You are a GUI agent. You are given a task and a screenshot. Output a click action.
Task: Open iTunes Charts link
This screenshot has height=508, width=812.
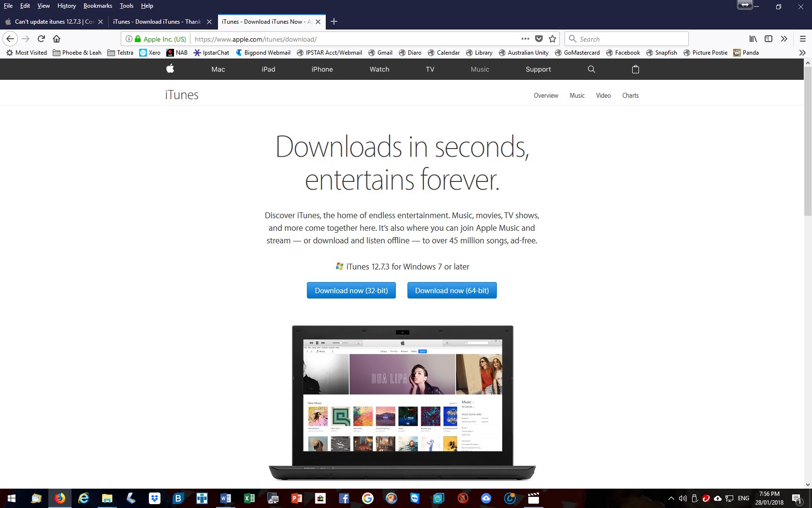[x=630, y=96]
